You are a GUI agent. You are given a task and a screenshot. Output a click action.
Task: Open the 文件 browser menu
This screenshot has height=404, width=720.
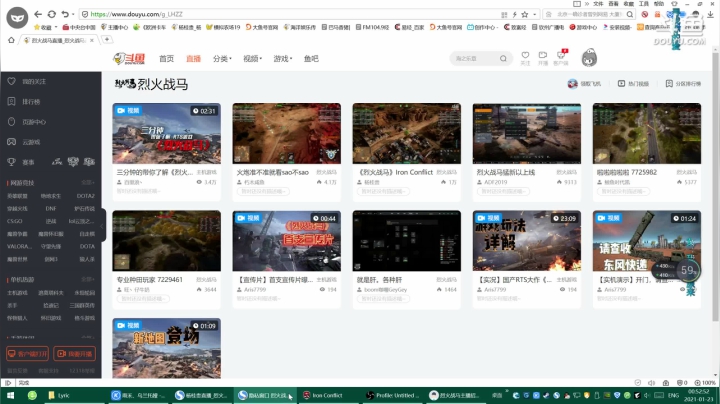[x=598, y=4]
